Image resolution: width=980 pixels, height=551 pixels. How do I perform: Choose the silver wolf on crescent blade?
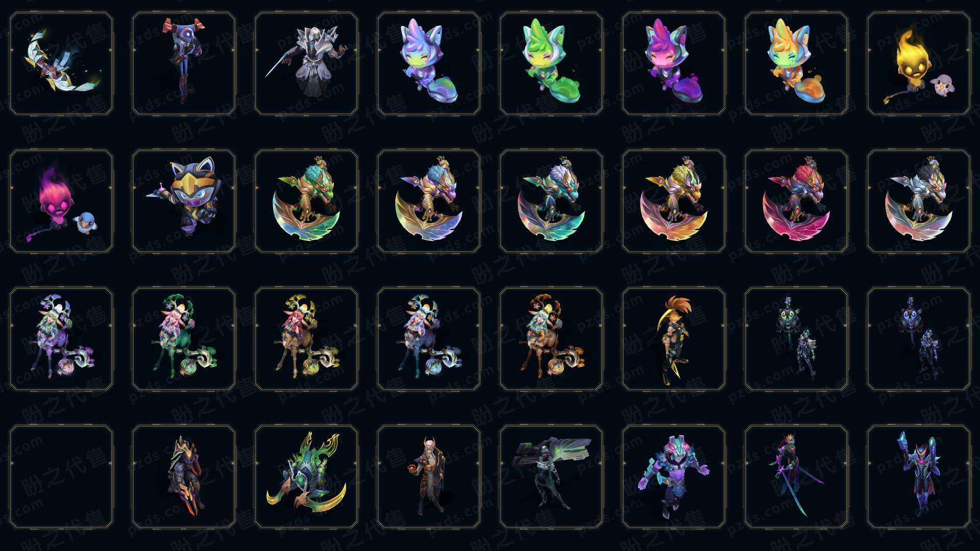[919, 201]
